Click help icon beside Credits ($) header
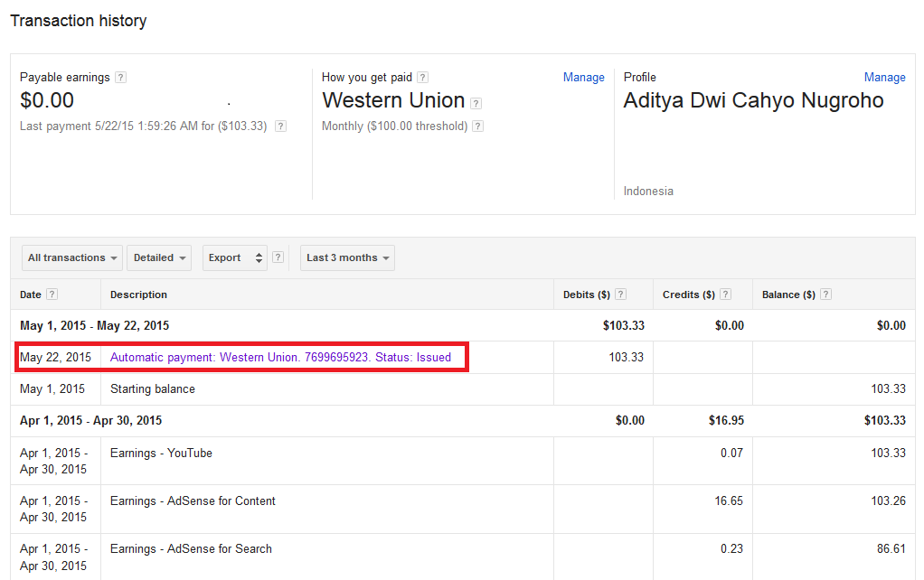The height and width of the screenshot is (580, 924). 726,295
